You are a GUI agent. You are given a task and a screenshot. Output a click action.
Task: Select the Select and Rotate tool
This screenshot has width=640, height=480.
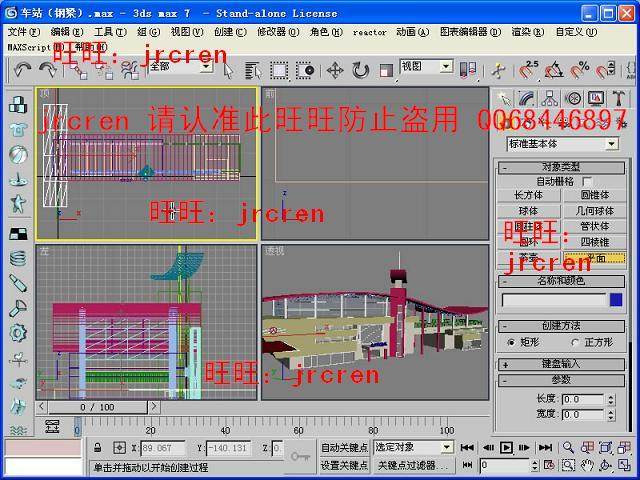pyautogui.click(x=360, y=71)
